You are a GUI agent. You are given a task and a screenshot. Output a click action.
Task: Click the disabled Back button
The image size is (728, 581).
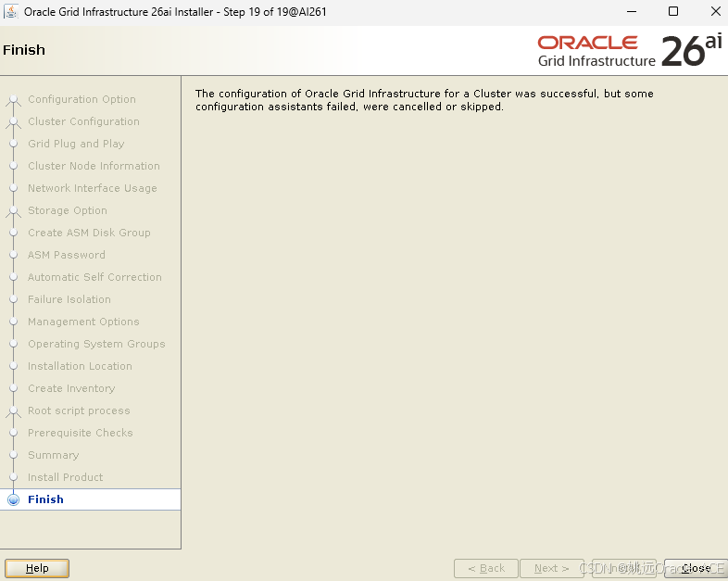[486, 568]
